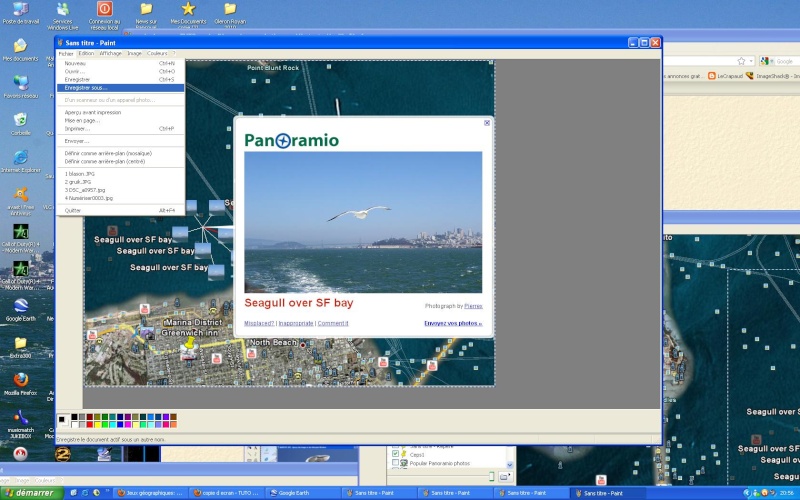
Task: Toggle the Ceps1 checkbox in Google Earth
Action: pyautogui.click(x=395, y=454)
